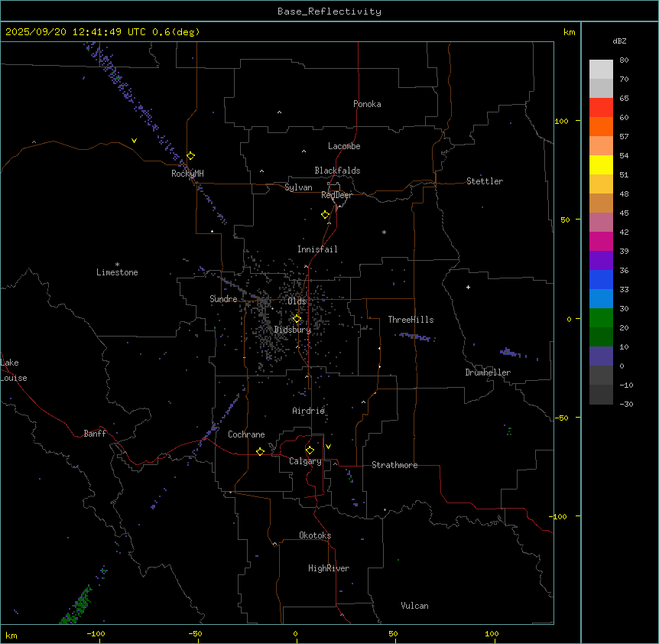Click the asterisk marker above Limestone label
This screenshot has height=644, width=659.
[x=117, y=264]
